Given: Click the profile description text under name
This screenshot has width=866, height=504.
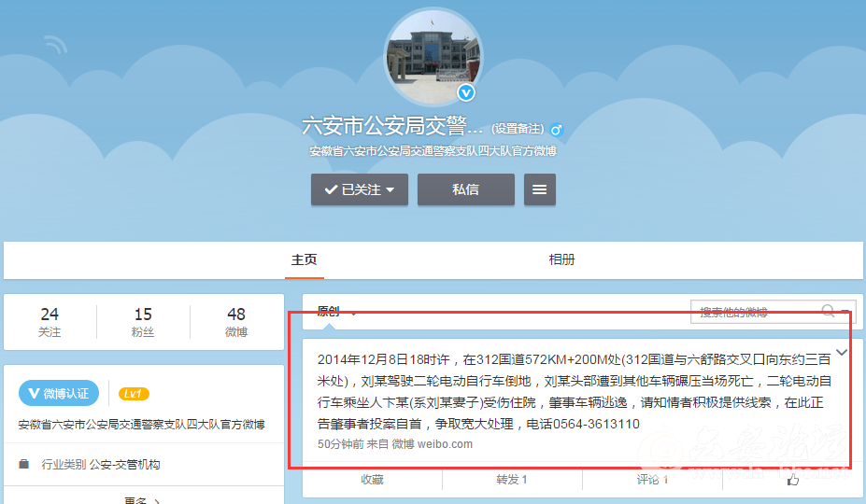Looking at the screenshot, I should tap(433, 150).
